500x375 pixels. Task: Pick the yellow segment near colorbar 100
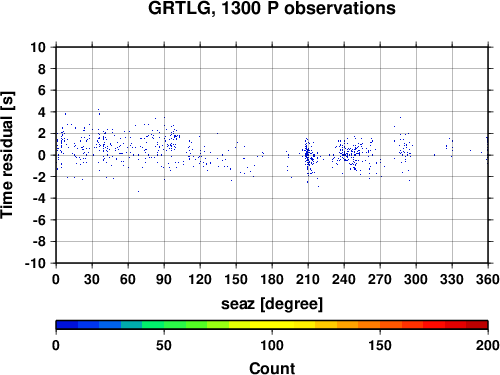(272, 324)
